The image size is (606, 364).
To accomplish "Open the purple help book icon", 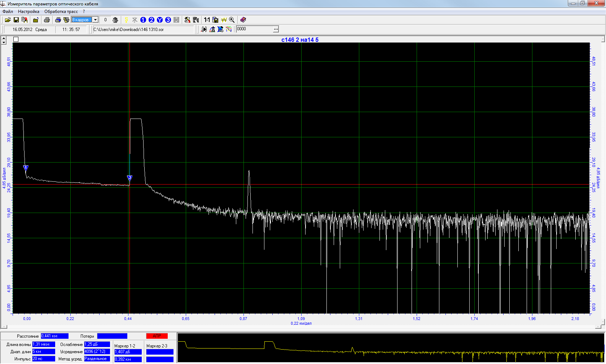I will pyautogui.click(x=243, y=20).
